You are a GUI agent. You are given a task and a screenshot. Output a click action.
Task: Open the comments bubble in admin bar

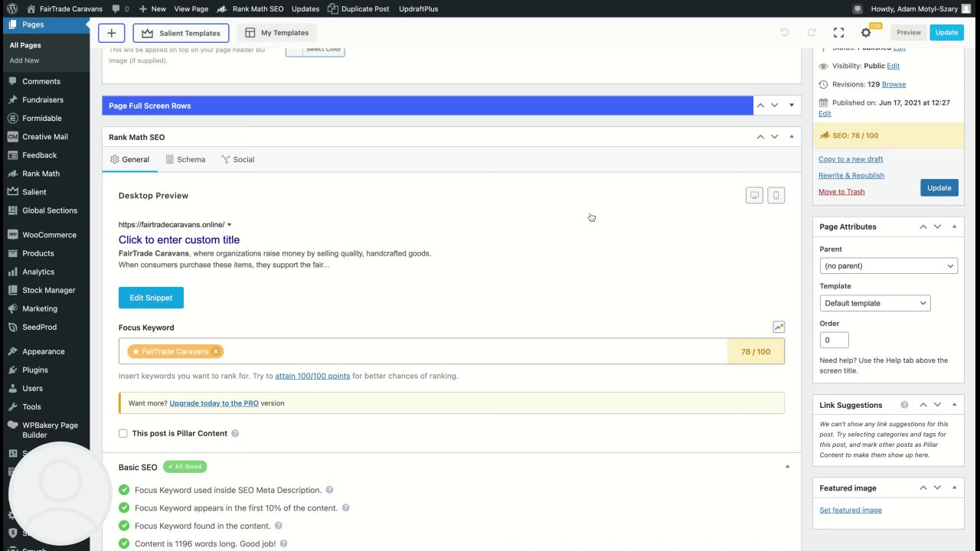119,8
